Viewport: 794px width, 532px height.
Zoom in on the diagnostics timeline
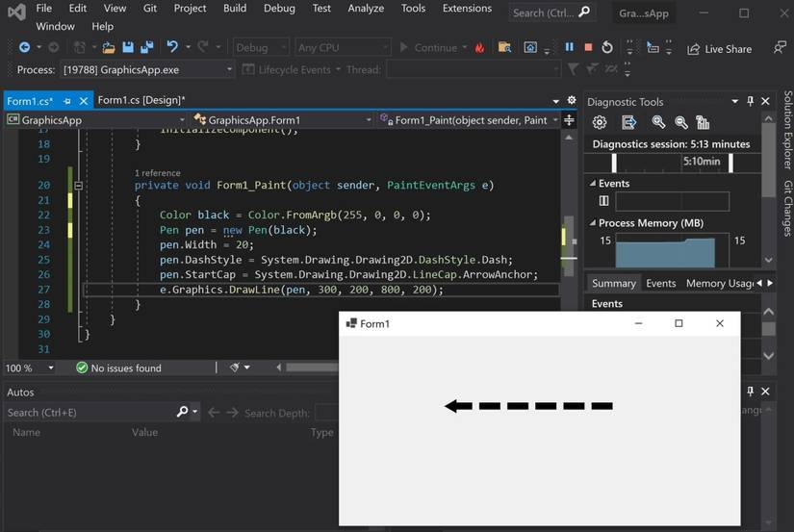pos(658,122)
